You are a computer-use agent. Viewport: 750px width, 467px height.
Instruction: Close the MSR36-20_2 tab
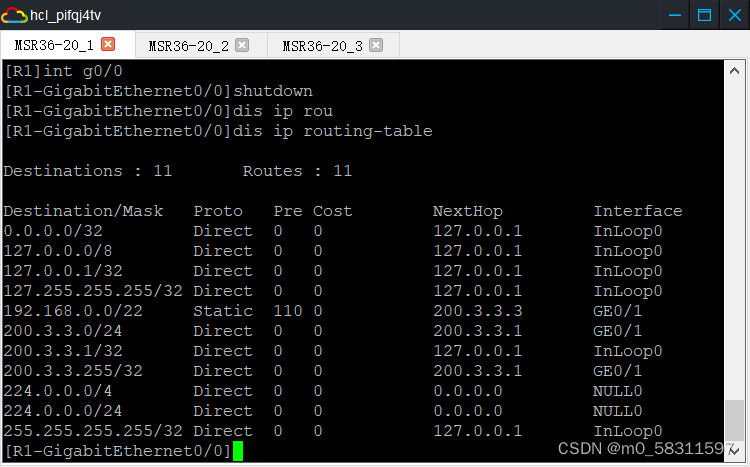click(x=242, y=45)
